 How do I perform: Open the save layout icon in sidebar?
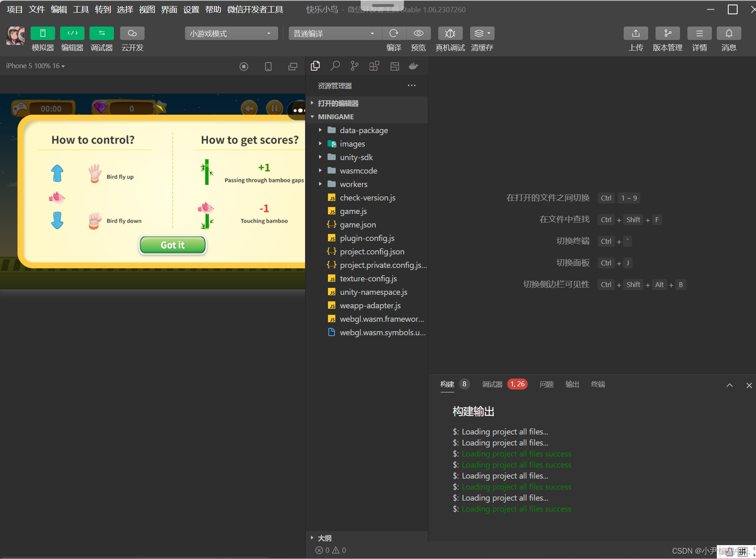[x=395, y=66]
